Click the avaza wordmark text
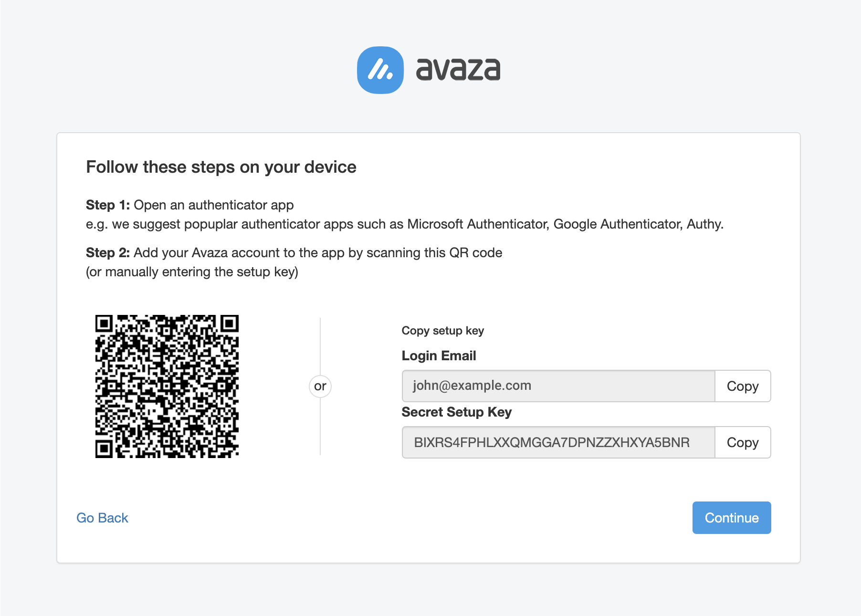This screenshot has width=861, height=616. tap(458, 70)
